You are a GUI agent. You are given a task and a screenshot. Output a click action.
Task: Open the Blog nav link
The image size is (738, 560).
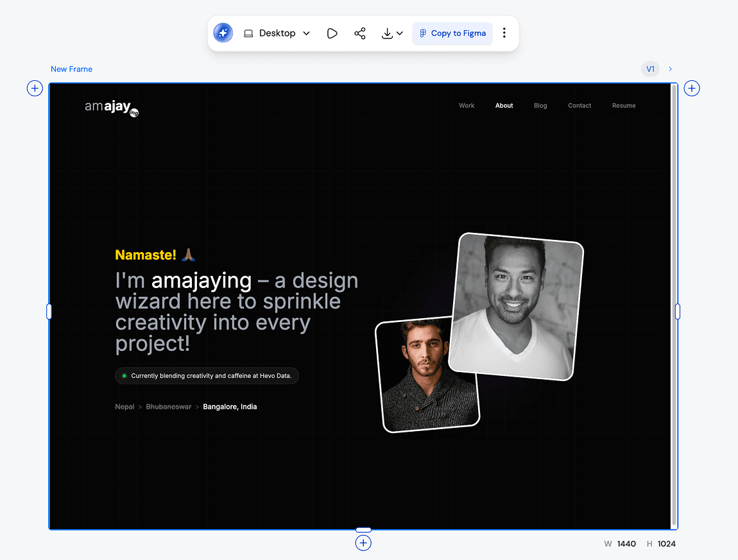540,106
